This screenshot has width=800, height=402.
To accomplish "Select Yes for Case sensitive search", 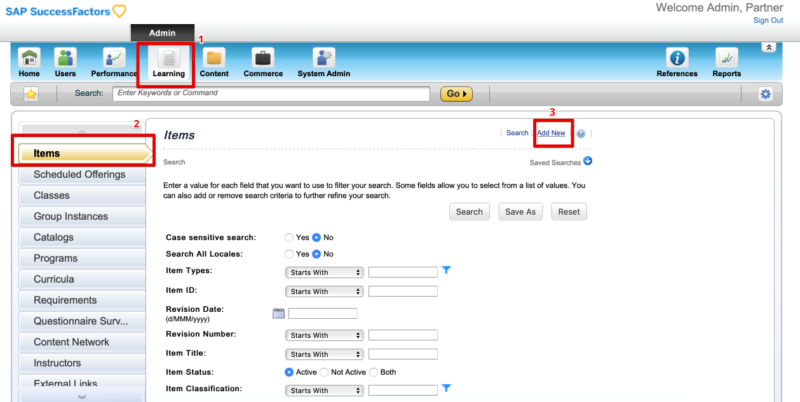I will pos(289,238).
